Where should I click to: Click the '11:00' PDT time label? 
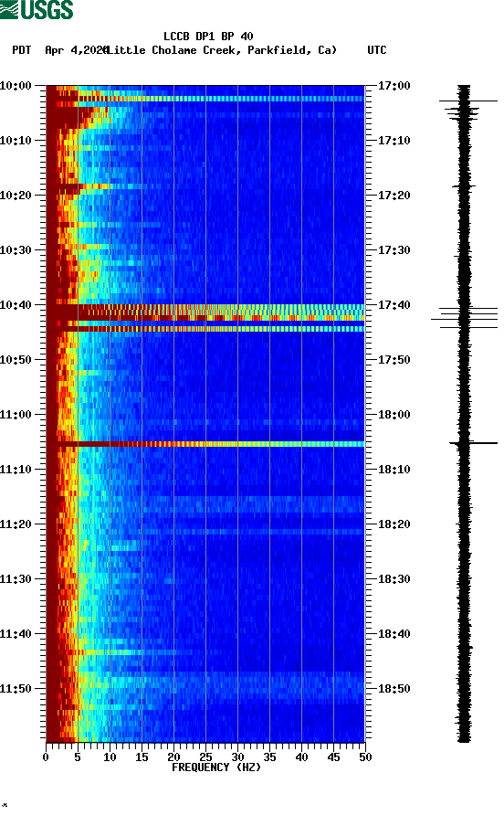coord(16,414)
